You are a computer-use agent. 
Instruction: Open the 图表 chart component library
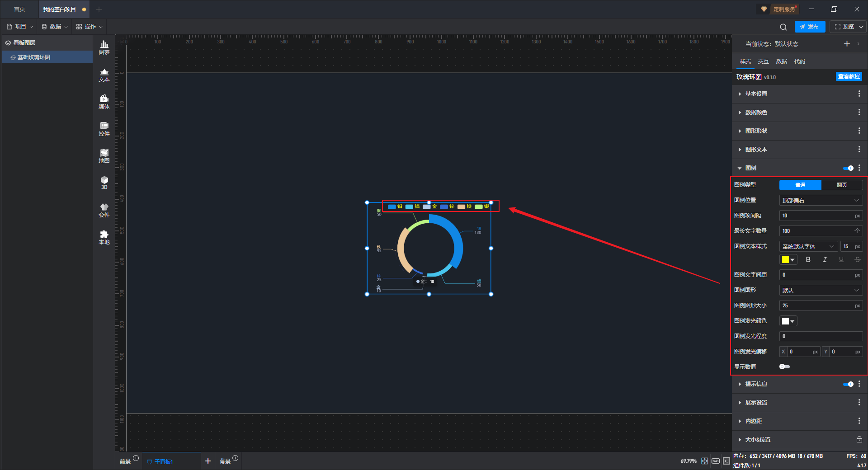104,47
